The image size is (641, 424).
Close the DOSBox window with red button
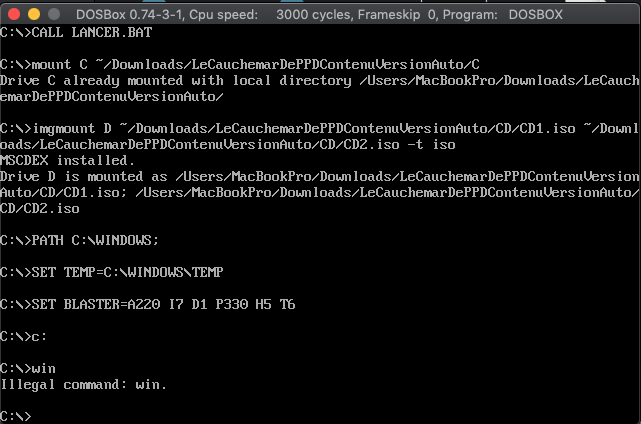(x=14, y=15)
